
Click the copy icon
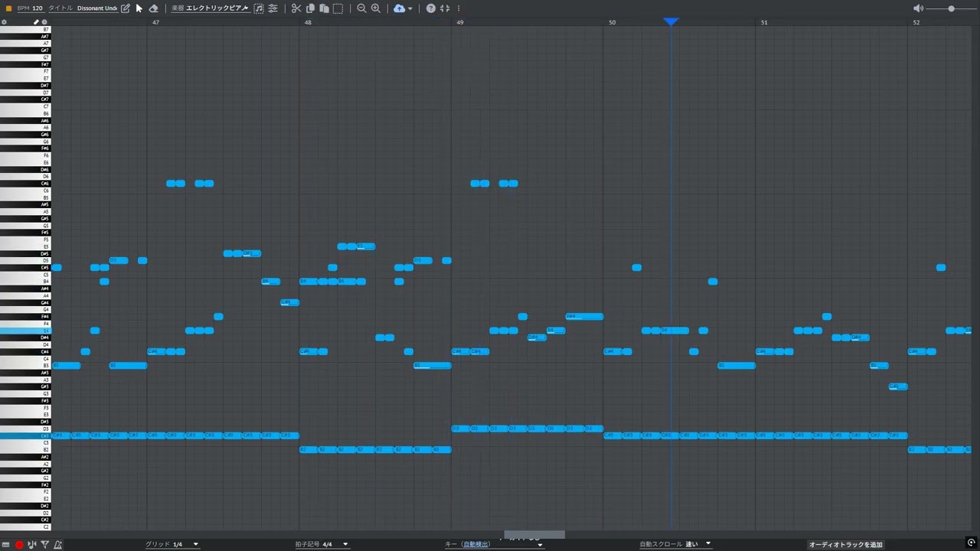coord(310,8)
